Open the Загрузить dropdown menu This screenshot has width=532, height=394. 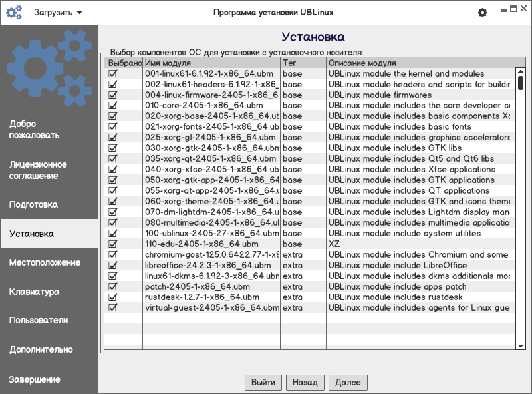pos(58,13)
